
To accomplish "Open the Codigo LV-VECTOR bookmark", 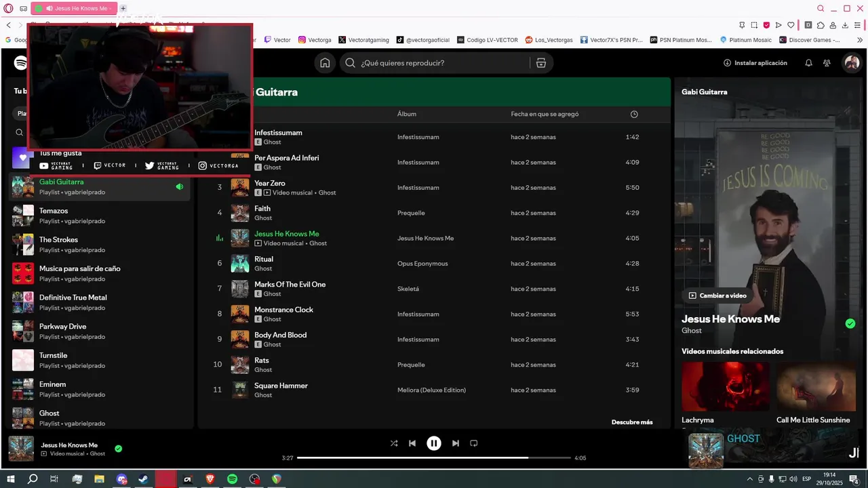I will pyautogui.click(x=488, y=40).
